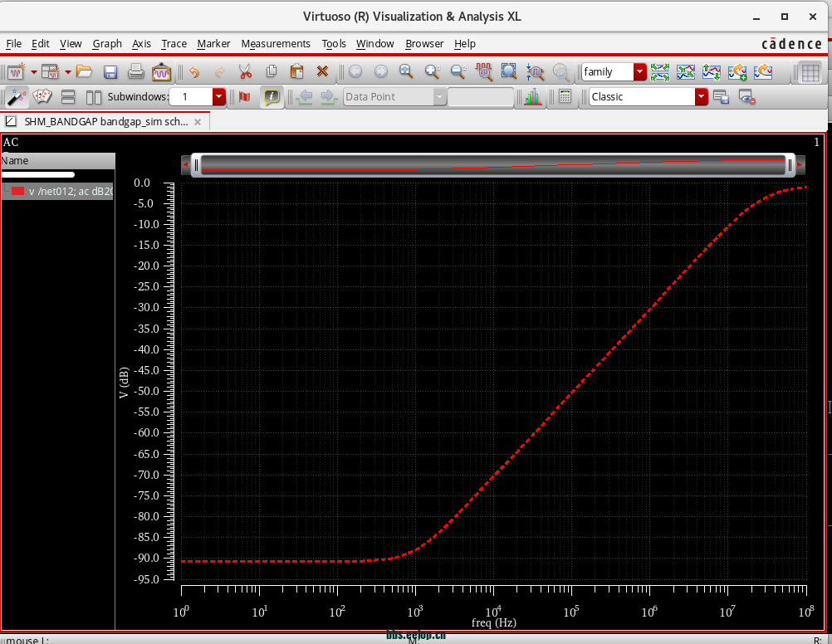
Task: Open the File menu
Action: point(14,43)
